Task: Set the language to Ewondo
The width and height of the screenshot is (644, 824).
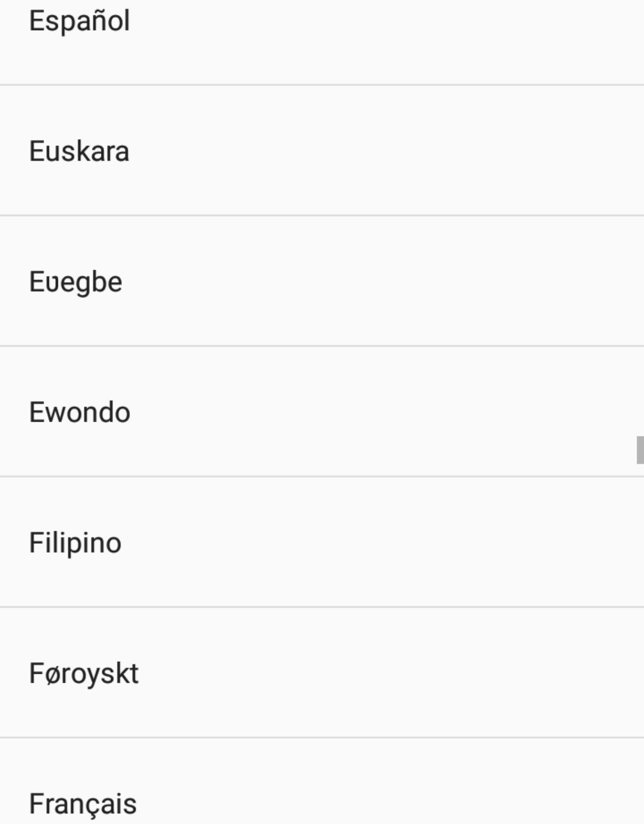Action: [322, 412]
